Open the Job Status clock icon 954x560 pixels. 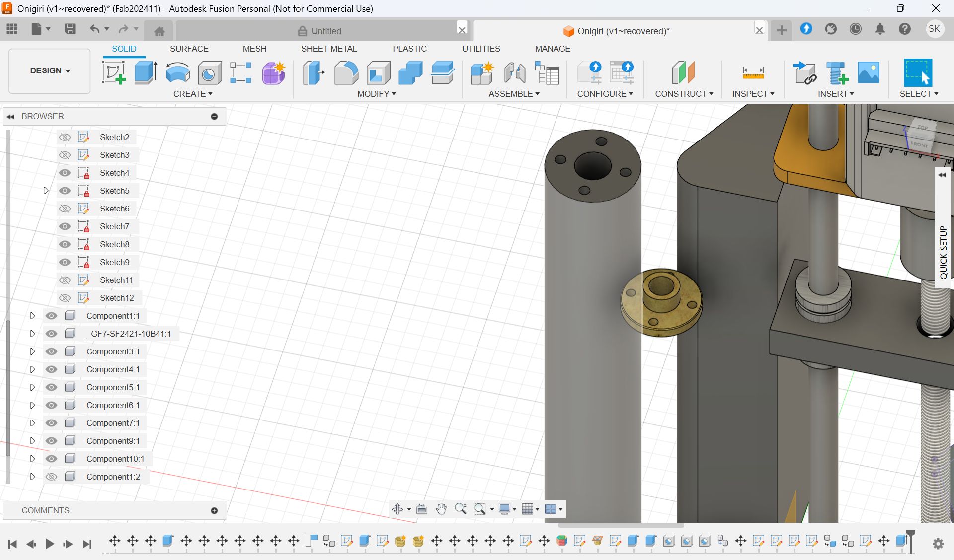[855, 29]
